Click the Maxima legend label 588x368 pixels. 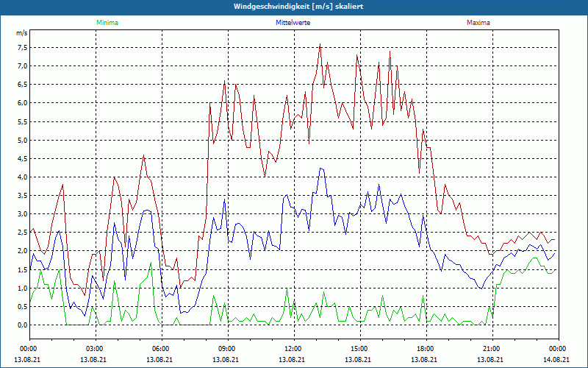(478, 23)
